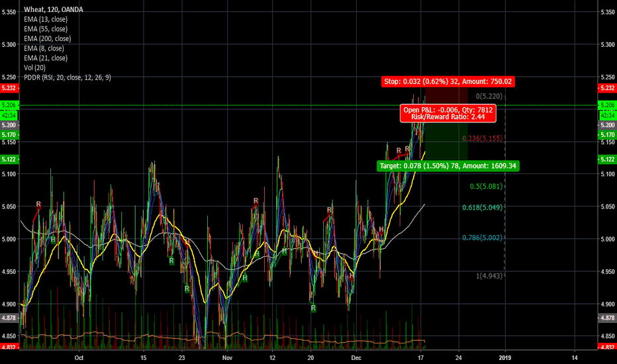Viewport: 617px width, 364px height.
Task: Click the 23 date label on time axis
Action: (x=181, y=357)
